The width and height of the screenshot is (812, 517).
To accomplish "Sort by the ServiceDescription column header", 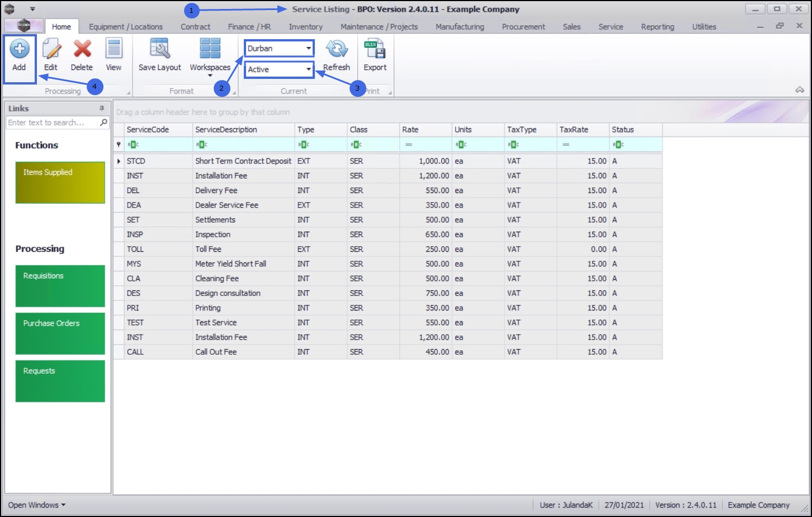I will 243,129.
